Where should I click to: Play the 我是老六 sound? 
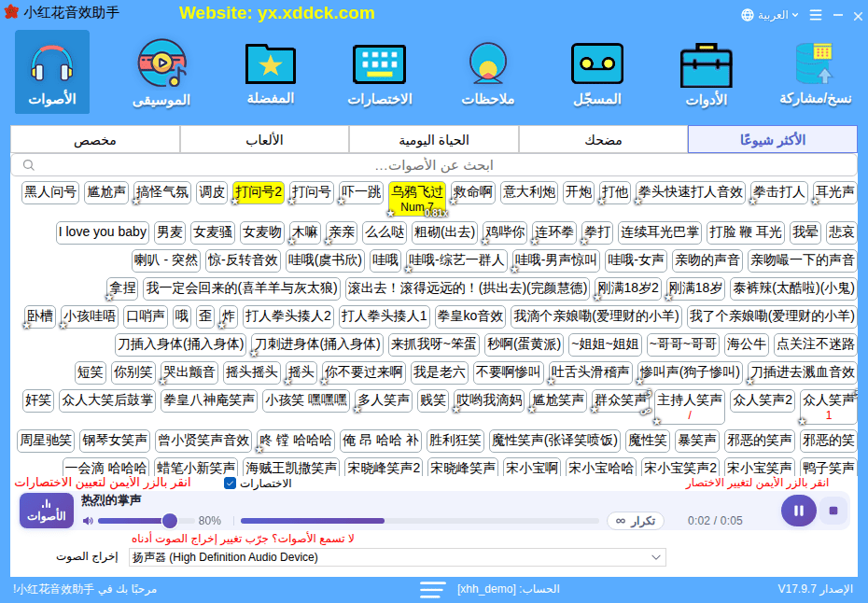440,372
